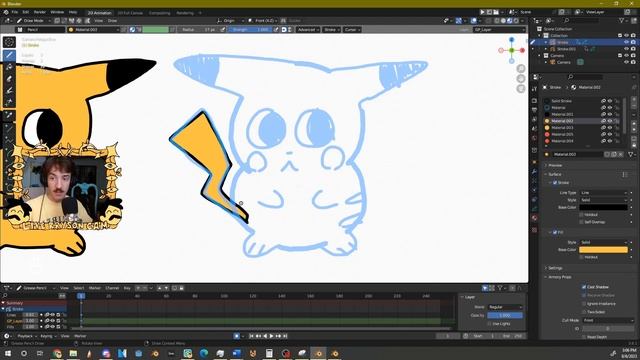Jump to the end frame in timeline
This screenshot has height=360, width=640.
(285, 336)
